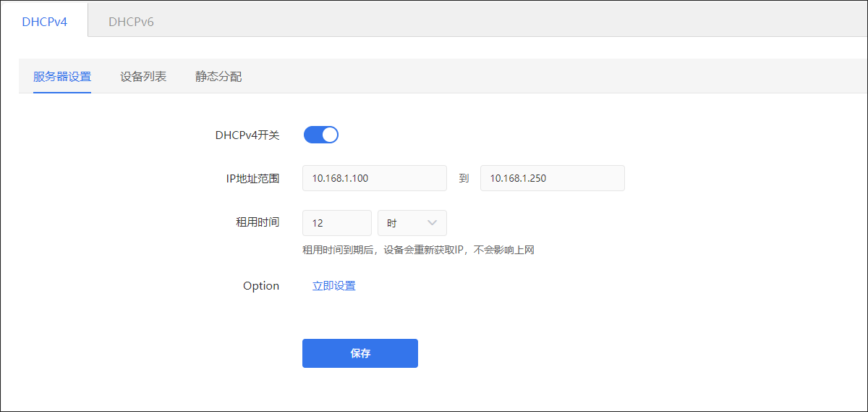Switch to the DHCPv6 tab
Screen dimensions: 868x412
(131, 22)
